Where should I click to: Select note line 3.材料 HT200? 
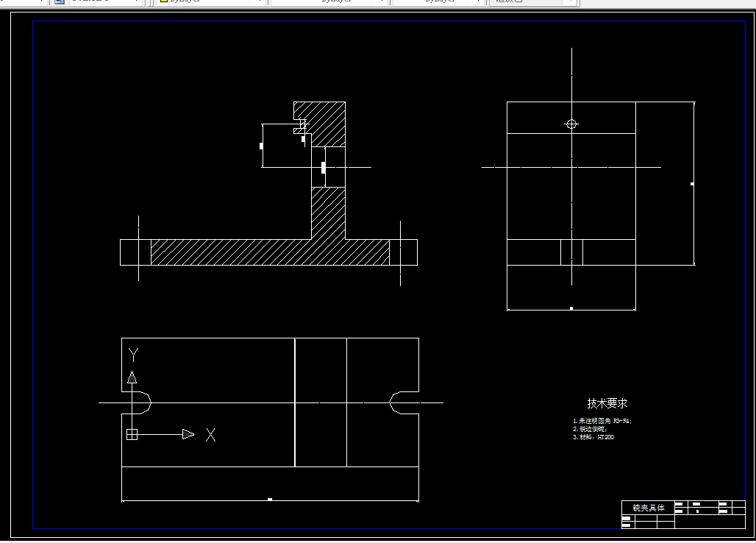[593, 437]
